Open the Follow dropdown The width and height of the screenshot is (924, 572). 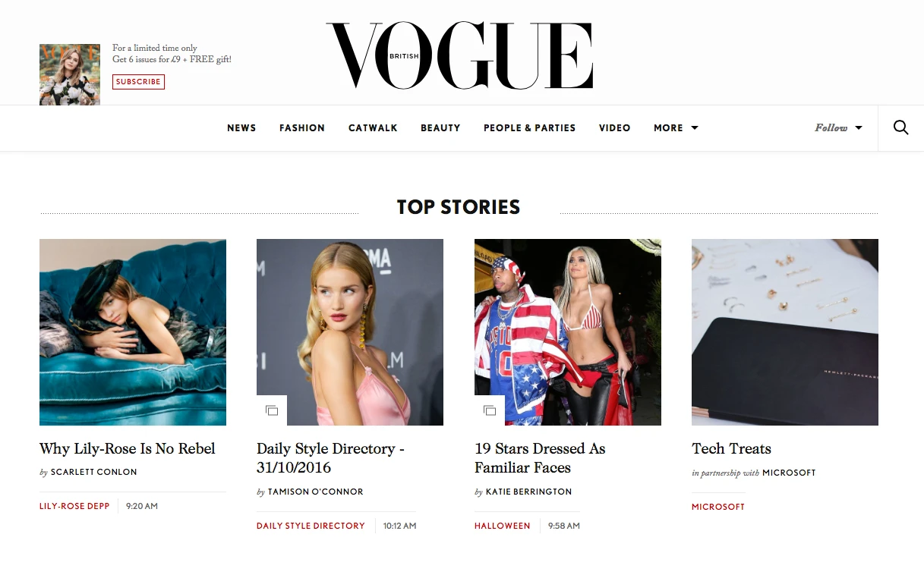click(x=838, y=127)
